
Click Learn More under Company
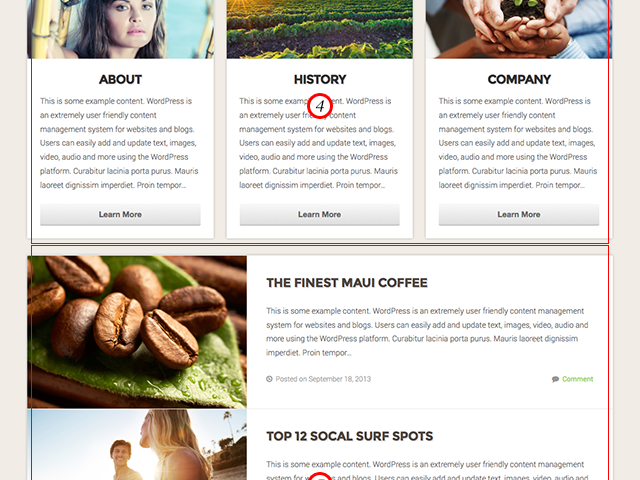519,214
